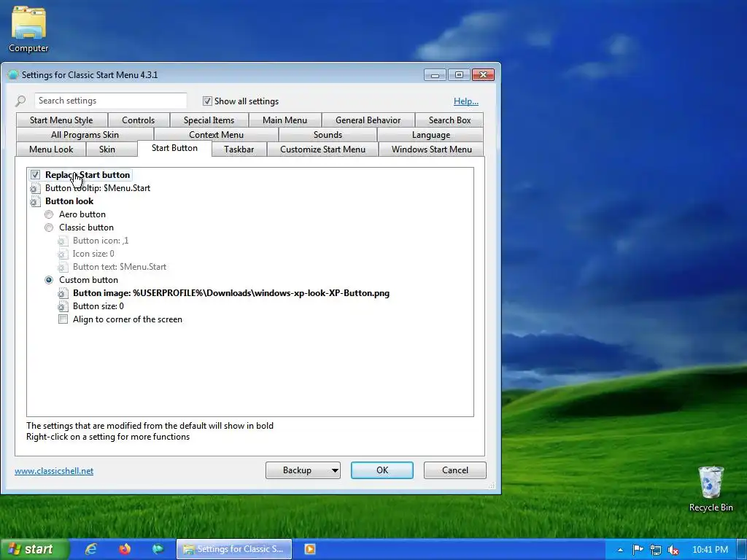Viewport: 747px width, 560px height.
Task: Click the search magnifier icon
Action: 20,101
